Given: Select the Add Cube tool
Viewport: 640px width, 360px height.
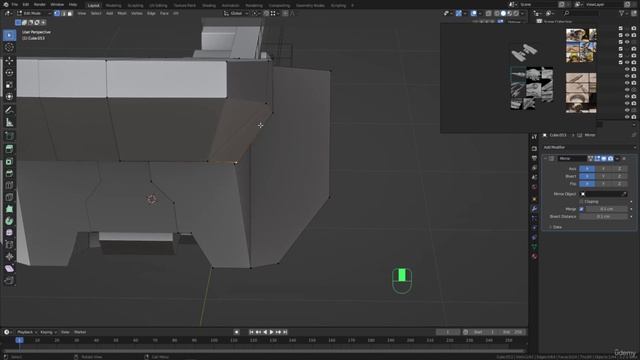Looking at the screenshot, I should click(9, 136).
